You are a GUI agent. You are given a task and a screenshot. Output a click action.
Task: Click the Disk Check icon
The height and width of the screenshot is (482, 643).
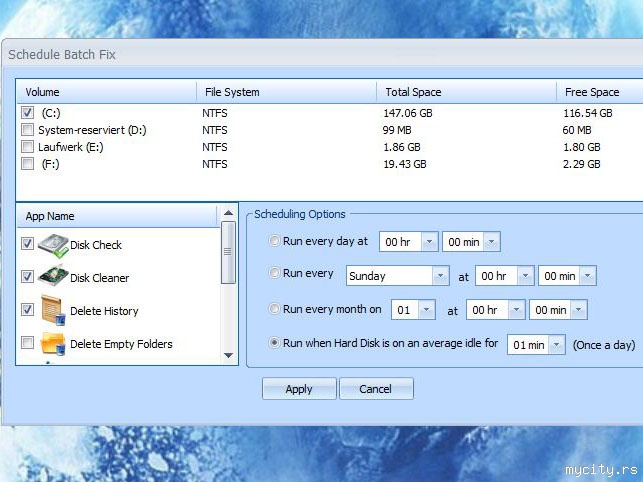53,246
